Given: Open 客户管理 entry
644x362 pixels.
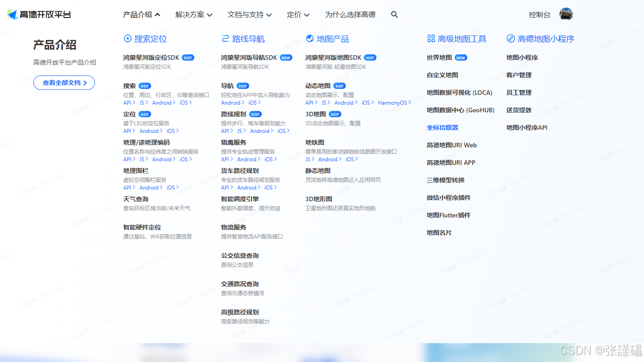Looking at the screenshot, I should pos(519,75).
